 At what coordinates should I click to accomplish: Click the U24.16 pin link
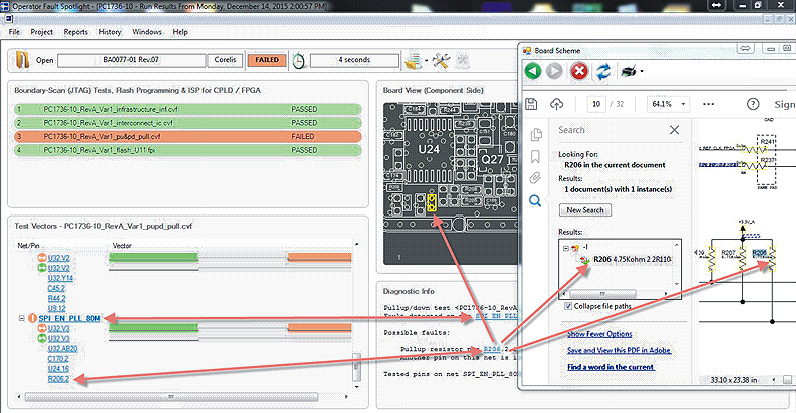pyautogui.click(x=58, y=369)
